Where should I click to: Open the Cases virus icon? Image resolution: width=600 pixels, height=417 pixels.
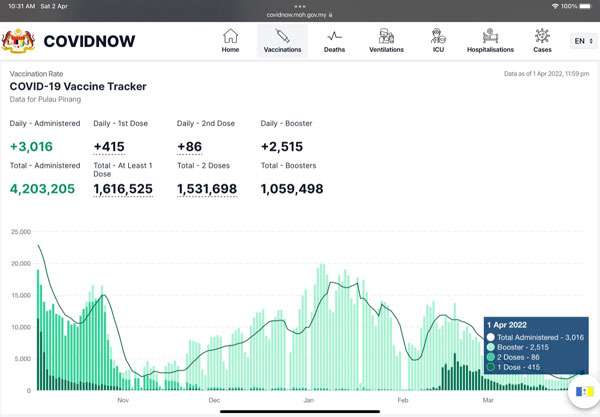click(x=542, y=36)
